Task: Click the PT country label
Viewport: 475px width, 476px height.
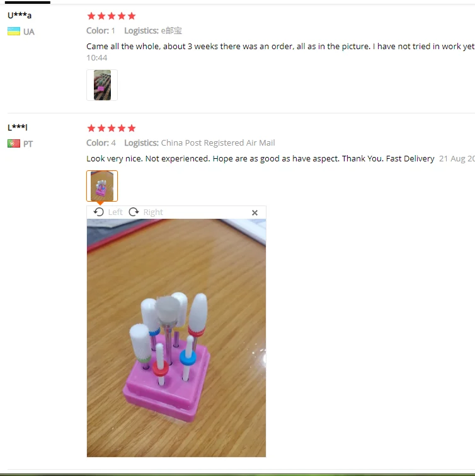Action: click(x=28, y=144)
